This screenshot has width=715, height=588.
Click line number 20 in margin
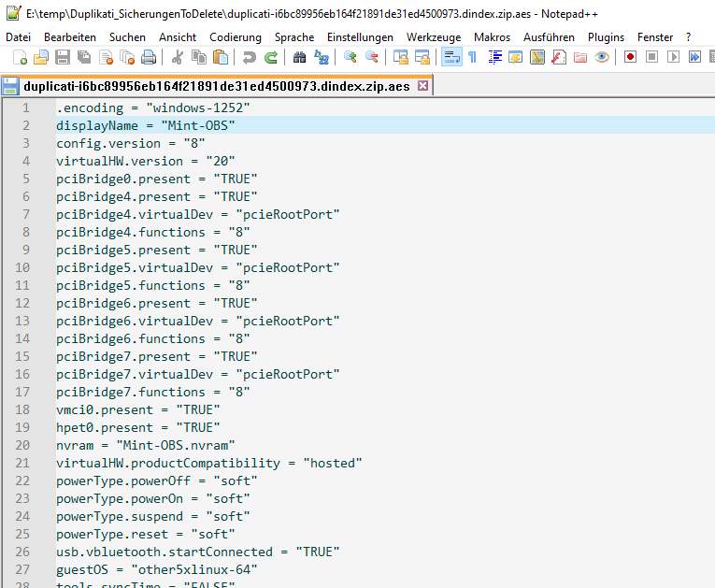pyautogui.click(x=22, y=445)
